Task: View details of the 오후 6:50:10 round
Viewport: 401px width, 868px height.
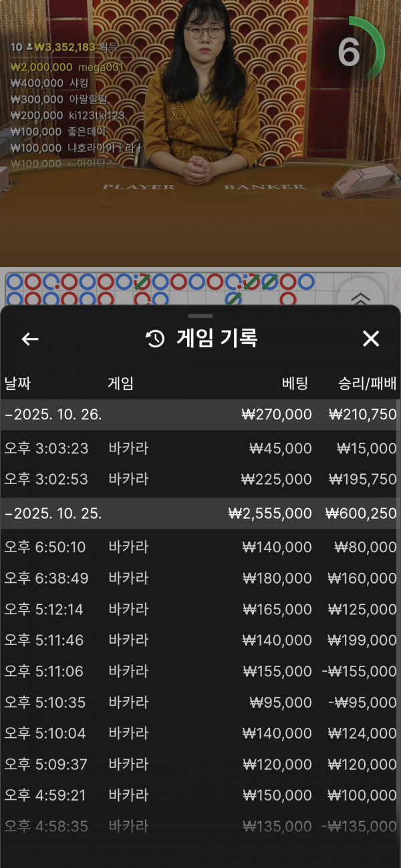Action: click(x=200, y=548)
